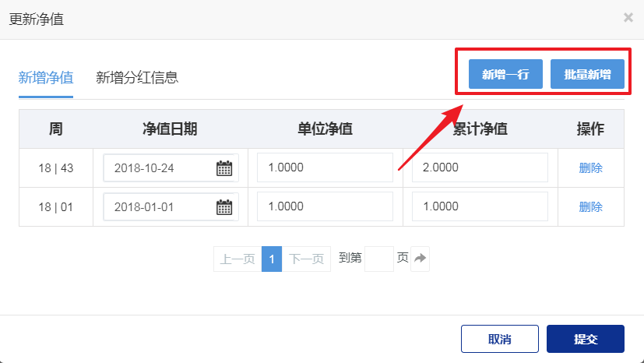The width and height of the screenshot is (644, 363).
Task: Click 单位净值 field in first row
Action: (325, 167)
